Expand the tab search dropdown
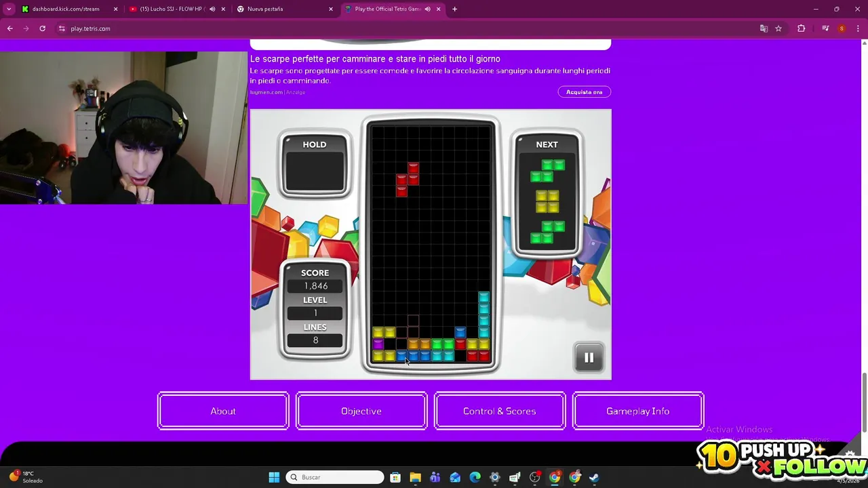868x488 pixels. coord(9,9)
